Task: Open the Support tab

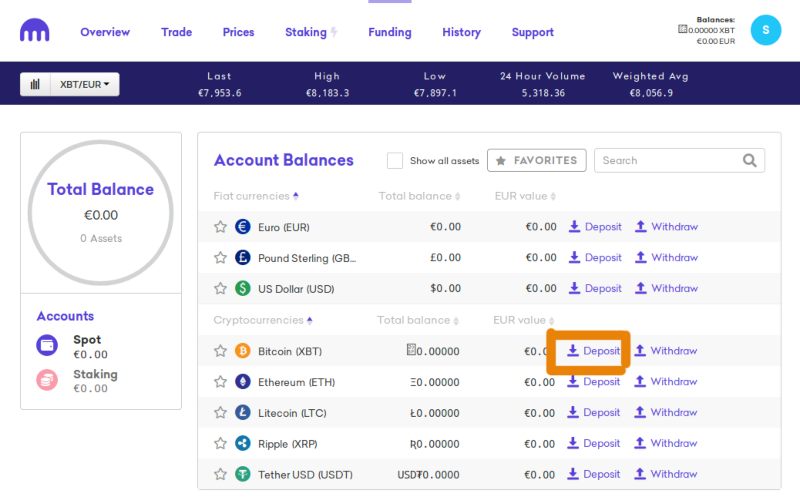Action: pos(533,32)
